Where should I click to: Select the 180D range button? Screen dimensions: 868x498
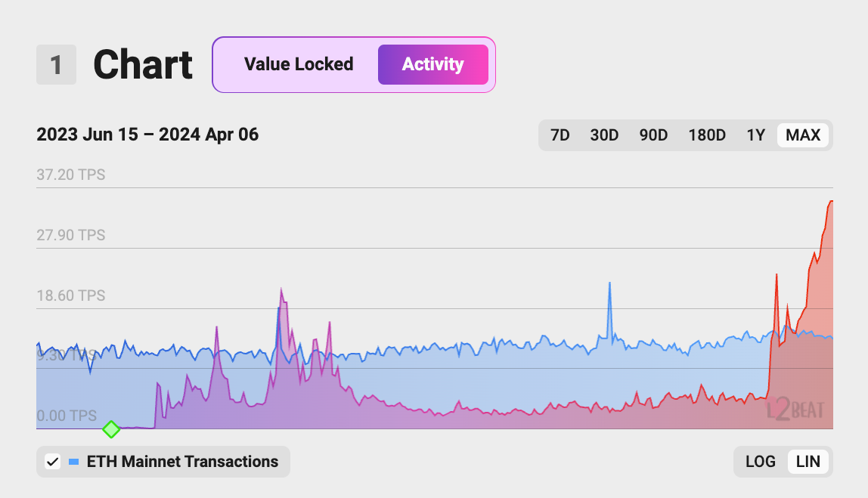pyautogui.click(x=707, y=135)
